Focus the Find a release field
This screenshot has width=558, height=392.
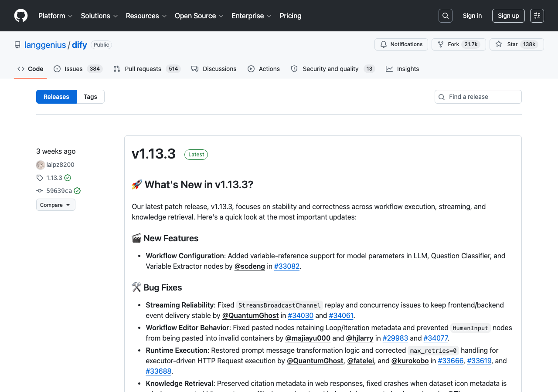[482, 97]
